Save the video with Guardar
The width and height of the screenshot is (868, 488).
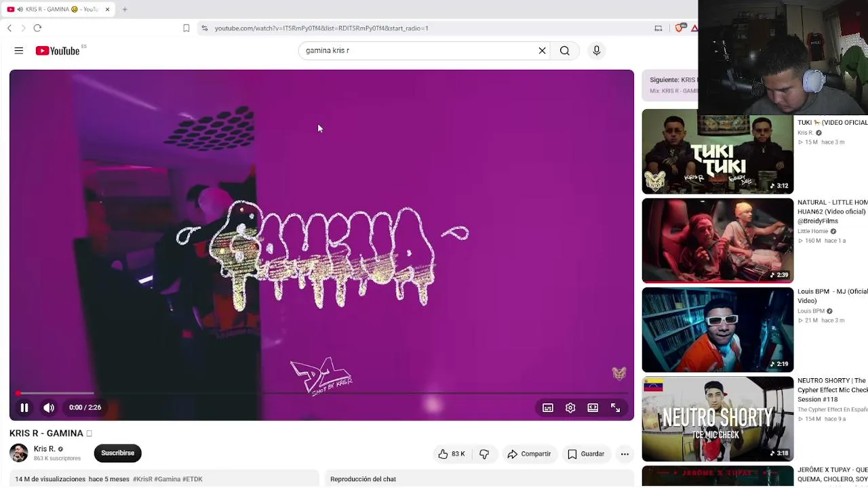pyautogui.click(x=586, y=454)
